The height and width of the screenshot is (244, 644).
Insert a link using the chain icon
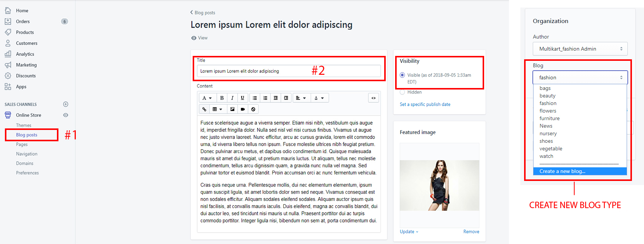point(204,110)
